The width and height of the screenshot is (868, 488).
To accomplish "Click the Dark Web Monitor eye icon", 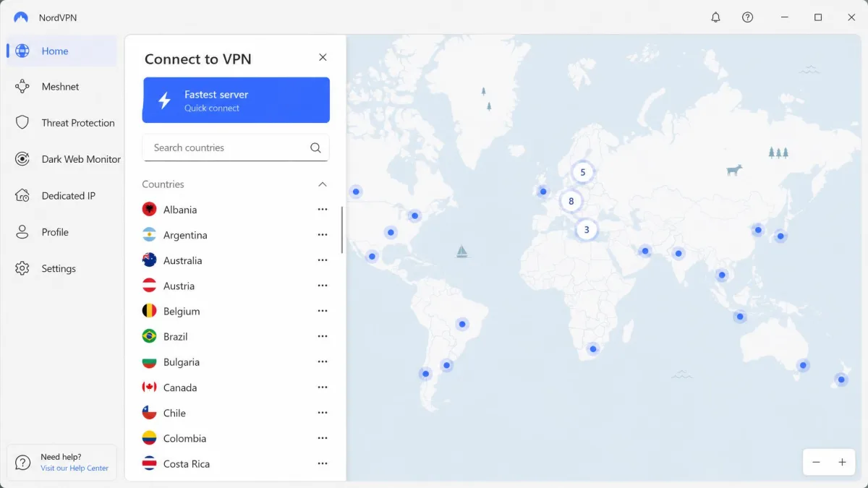I will point(22,159).
